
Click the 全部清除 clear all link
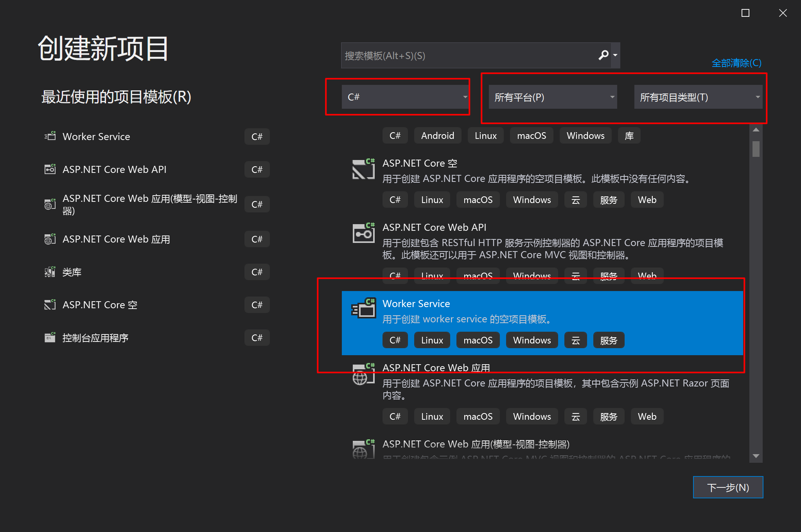736,63
